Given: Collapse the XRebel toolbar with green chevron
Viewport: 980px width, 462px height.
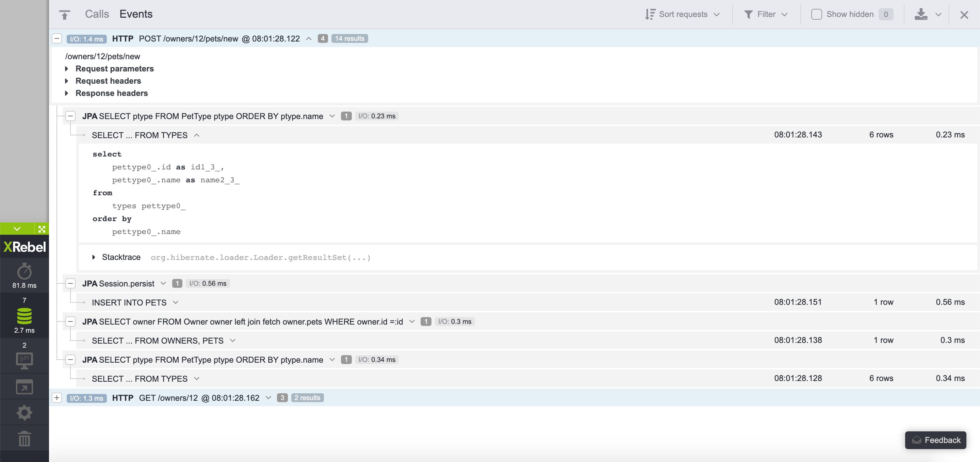Looking at the screenshot, I should [x=17, y=229].
